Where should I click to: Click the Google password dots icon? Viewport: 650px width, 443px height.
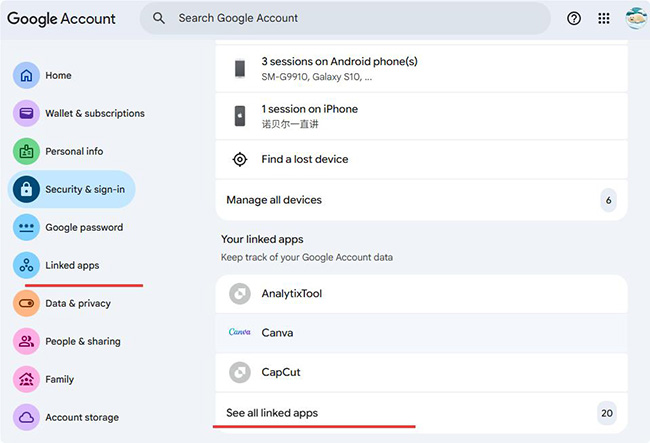click(26, 227)
